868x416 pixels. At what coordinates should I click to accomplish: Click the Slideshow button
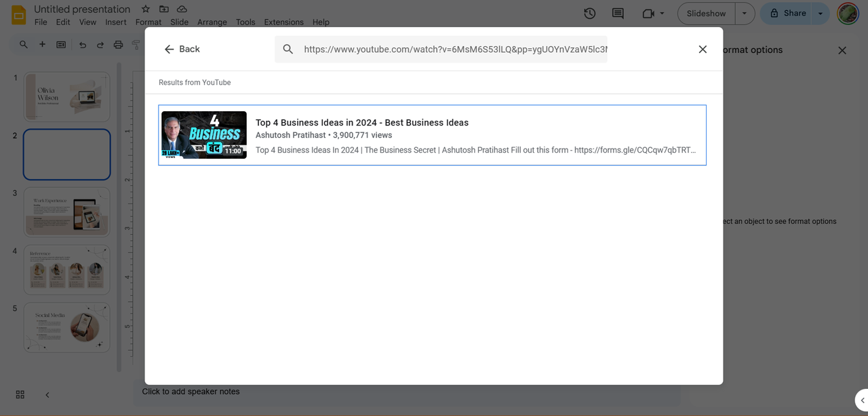tap(706, 14)
